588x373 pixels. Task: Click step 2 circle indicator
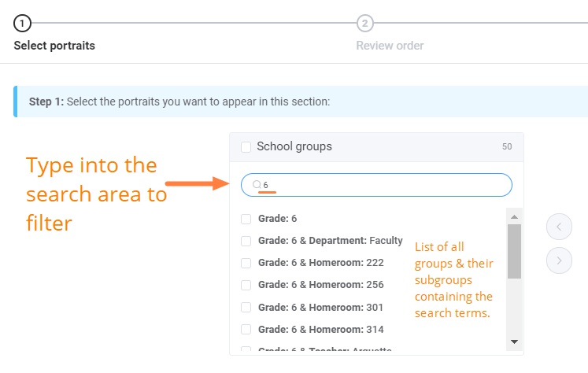coord(364,23)
